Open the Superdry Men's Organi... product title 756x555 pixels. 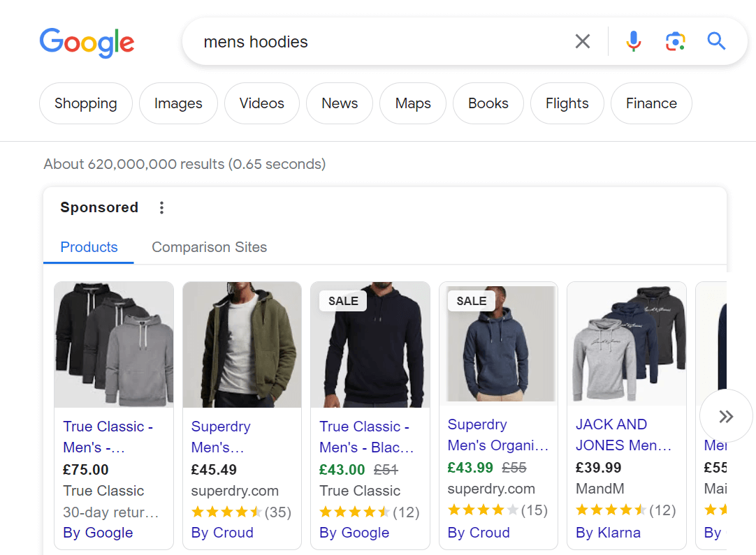(498, 434)
